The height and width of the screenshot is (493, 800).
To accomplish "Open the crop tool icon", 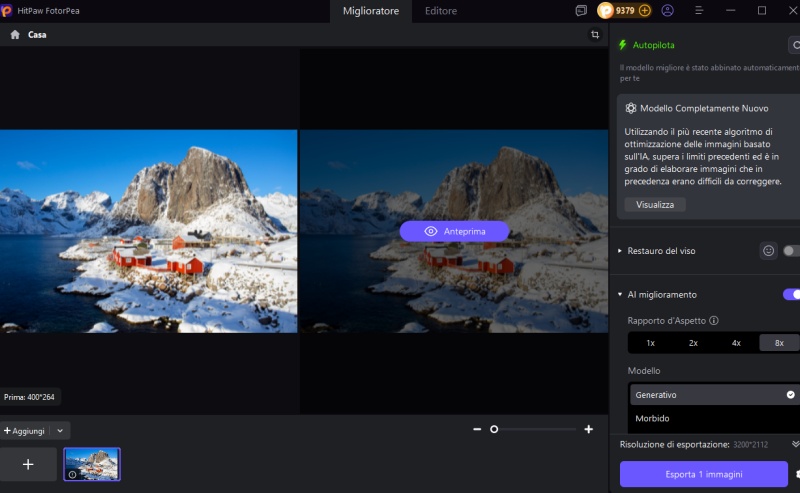I will 595,35.
